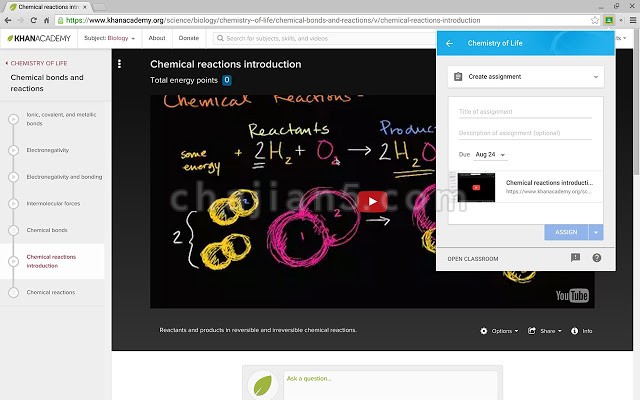Click the energy points badge

[227, 80]
